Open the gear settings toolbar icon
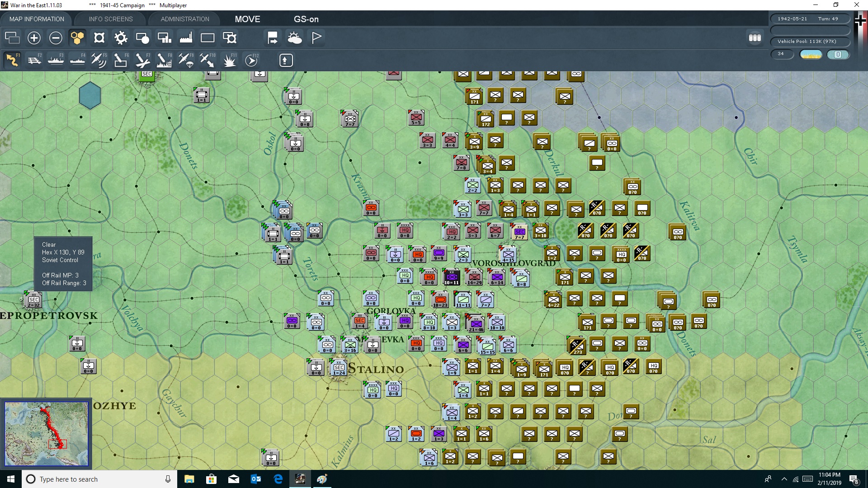 tap(121, 38)
